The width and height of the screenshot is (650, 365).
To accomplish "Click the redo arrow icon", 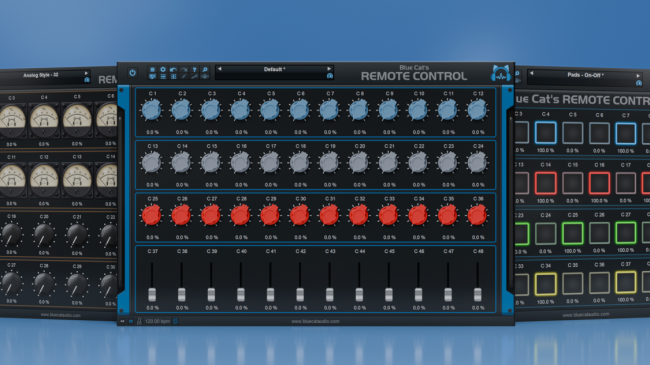I will [184, 69].
